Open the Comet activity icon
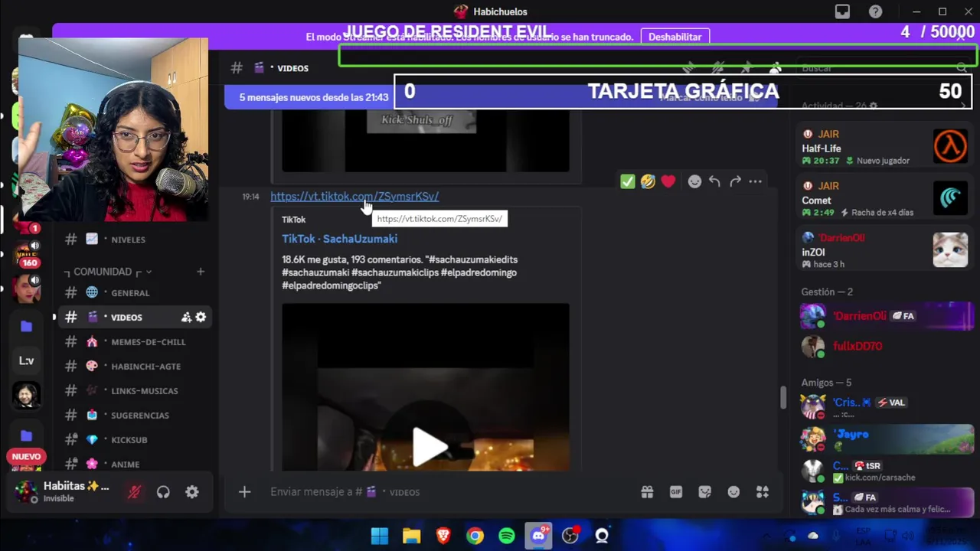The image size is (980, 551). [950, 198]
